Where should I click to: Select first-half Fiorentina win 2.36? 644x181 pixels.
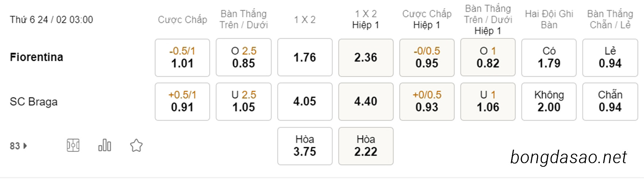tap(366, 58)
